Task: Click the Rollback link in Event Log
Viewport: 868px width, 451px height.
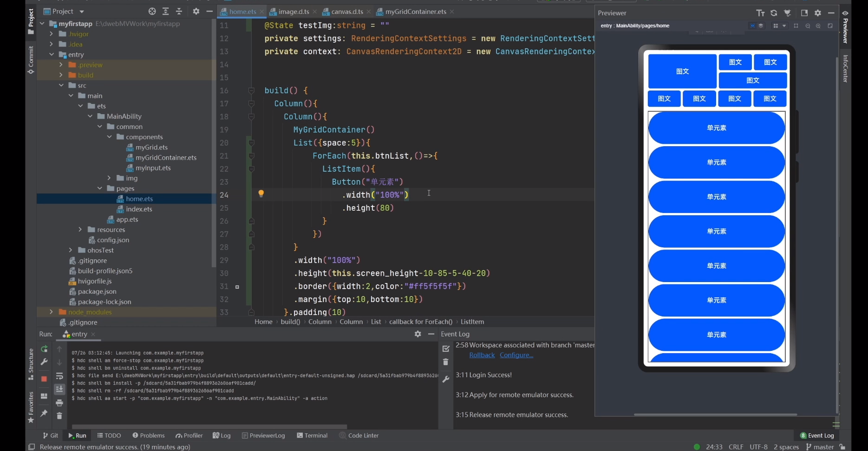Action: (x=482, y=355)
